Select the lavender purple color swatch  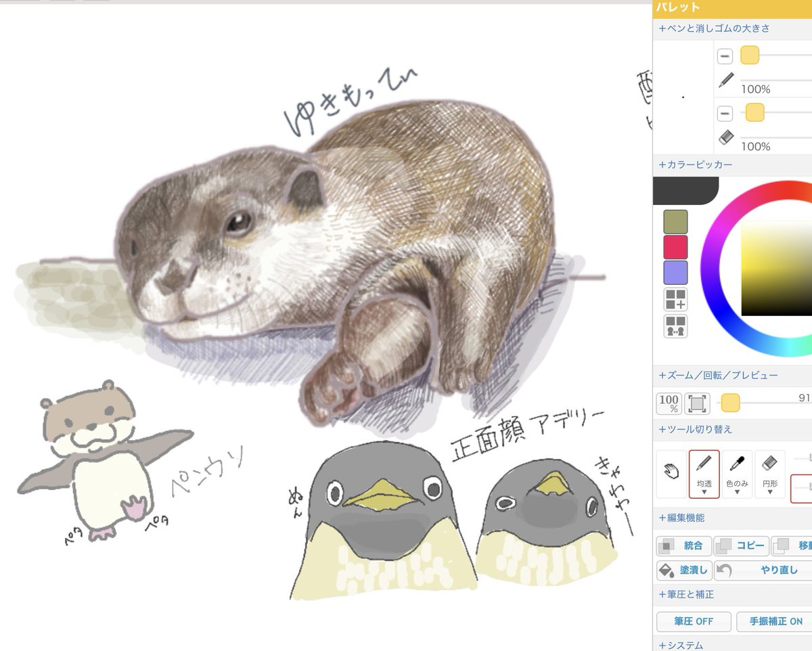(x=675, y=273)
